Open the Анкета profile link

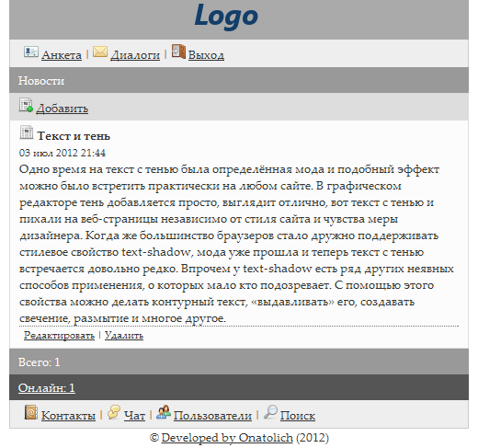pos(62,55)
